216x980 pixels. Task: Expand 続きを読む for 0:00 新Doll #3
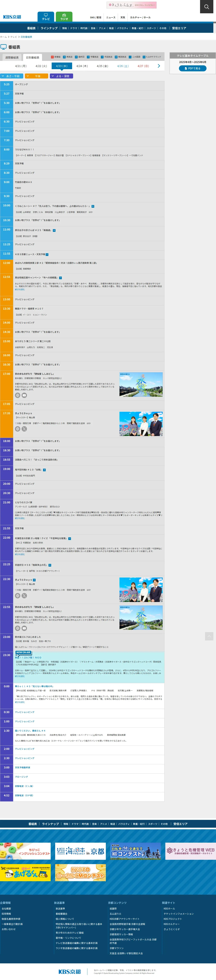[x=20, y=702]
